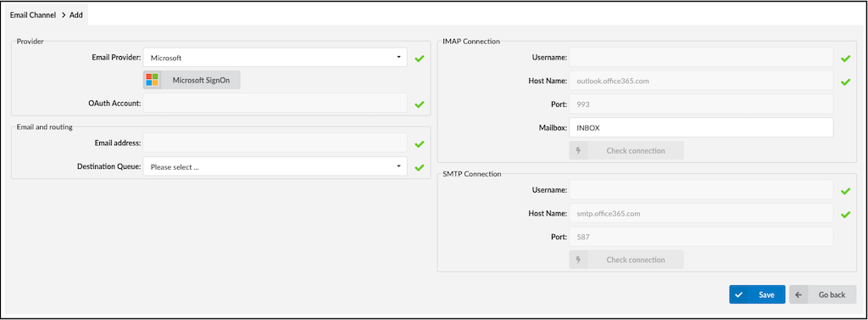868x320 pixels.
Task: Click the green checkmark beside Destination Queue
Action: click(419, 167)
